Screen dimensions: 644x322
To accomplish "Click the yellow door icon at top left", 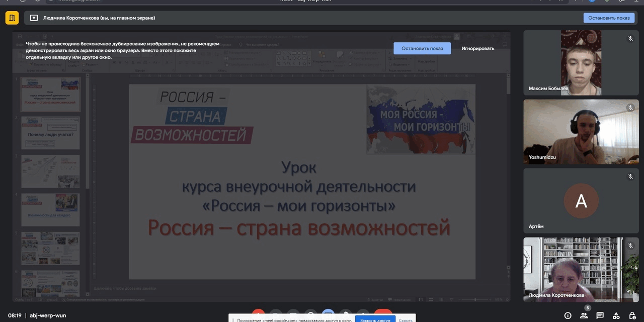I will click(x=12, y=18).
